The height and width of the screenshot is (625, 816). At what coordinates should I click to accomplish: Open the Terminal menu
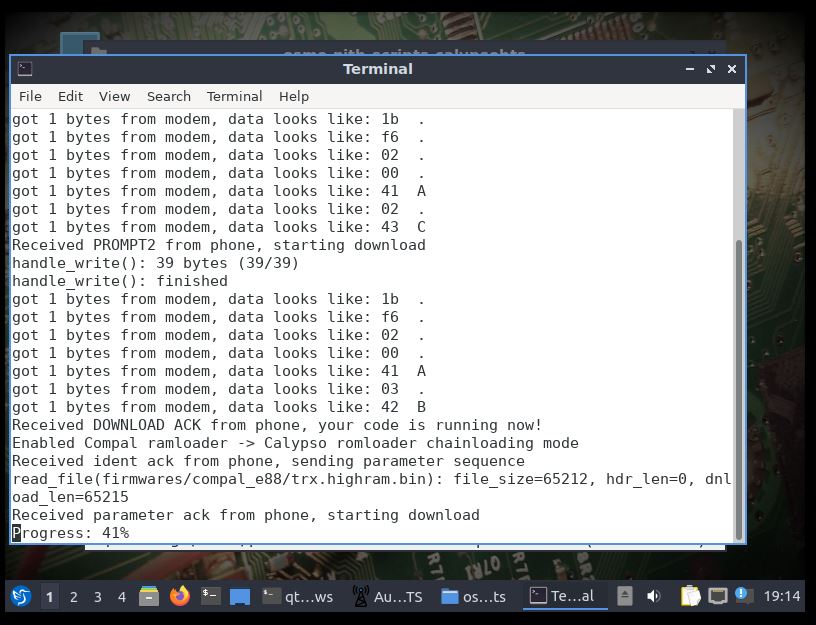pyautogui.click(x=234, y=96)
